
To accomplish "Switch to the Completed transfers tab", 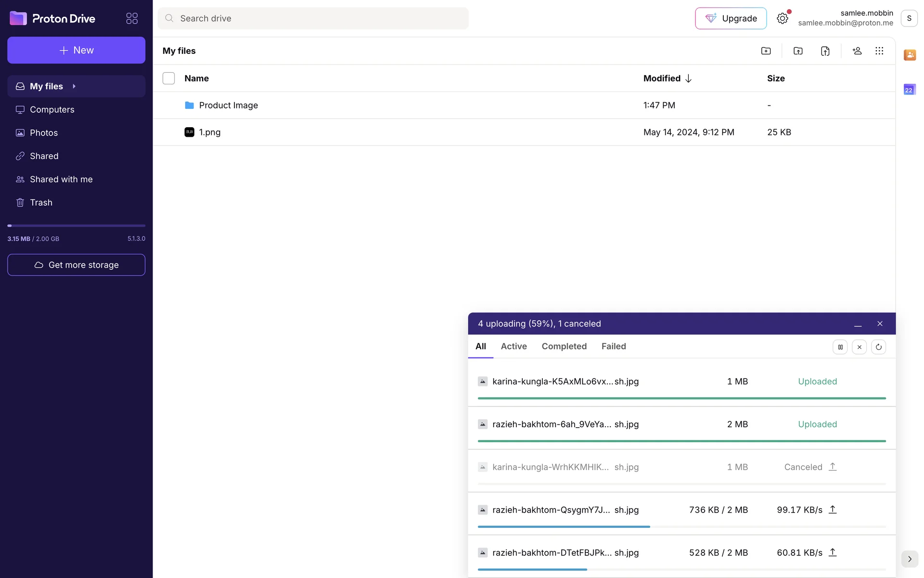I will [564, 346].
